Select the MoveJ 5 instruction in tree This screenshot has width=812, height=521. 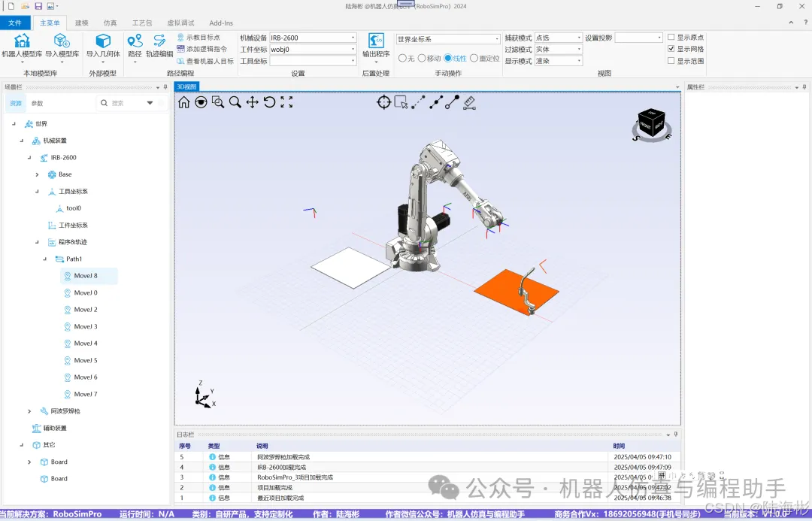click(x=86, y=360)
